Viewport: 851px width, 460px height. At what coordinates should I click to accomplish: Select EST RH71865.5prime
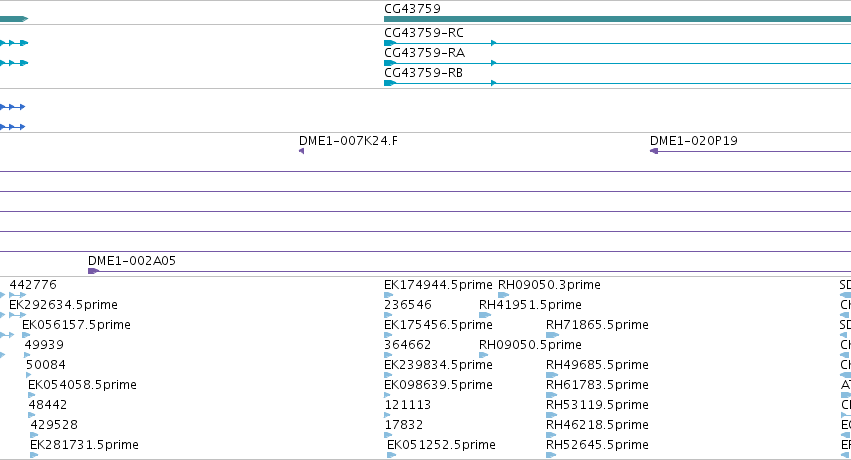click(597, 325)
